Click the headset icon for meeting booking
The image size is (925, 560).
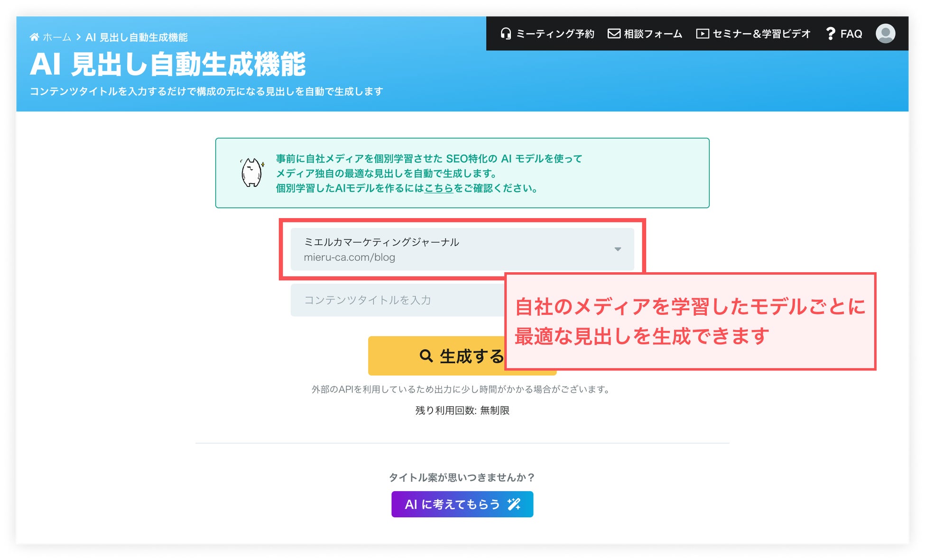point(506,34)
